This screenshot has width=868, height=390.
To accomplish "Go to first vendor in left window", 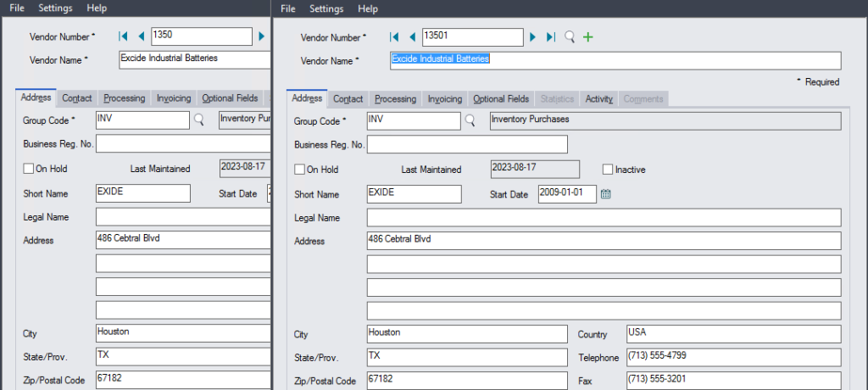I will click(123, 36).
